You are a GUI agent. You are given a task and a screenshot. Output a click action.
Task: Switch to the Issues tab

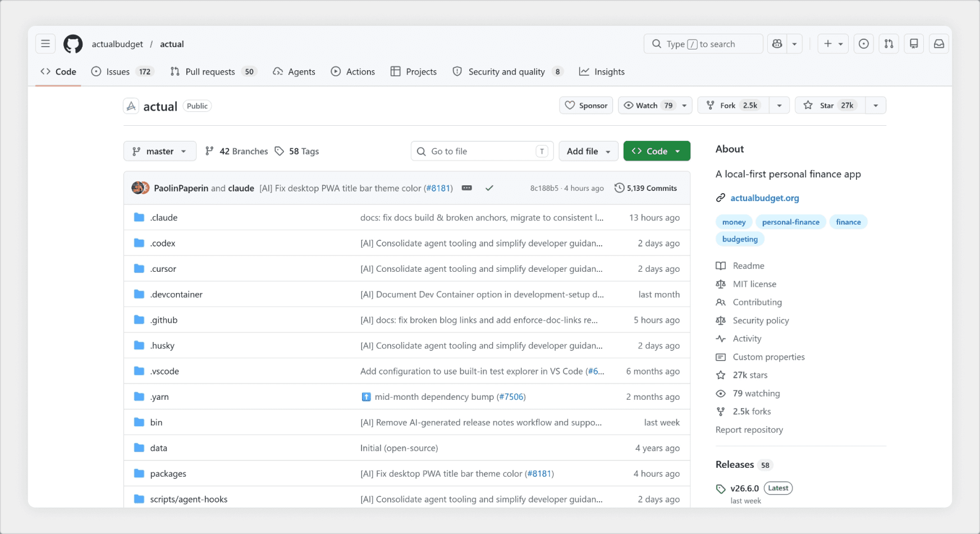click(x=122, y=72)
